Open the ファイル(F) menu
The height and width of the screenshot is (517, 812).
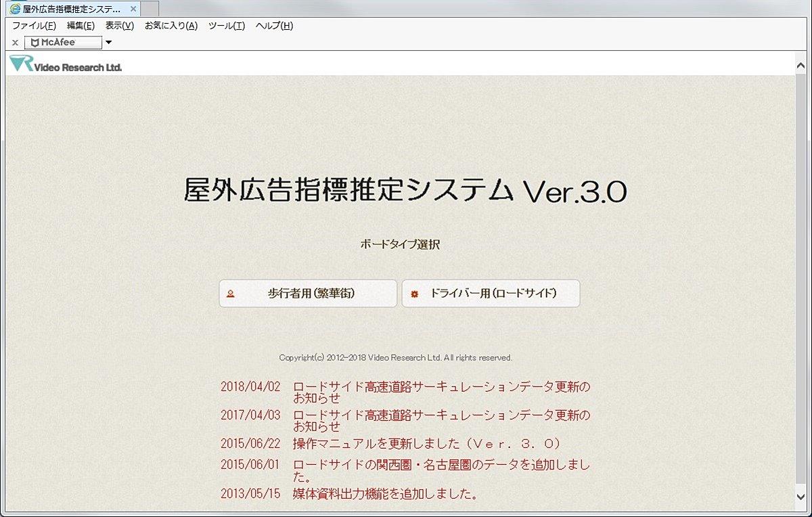(34, 26)
